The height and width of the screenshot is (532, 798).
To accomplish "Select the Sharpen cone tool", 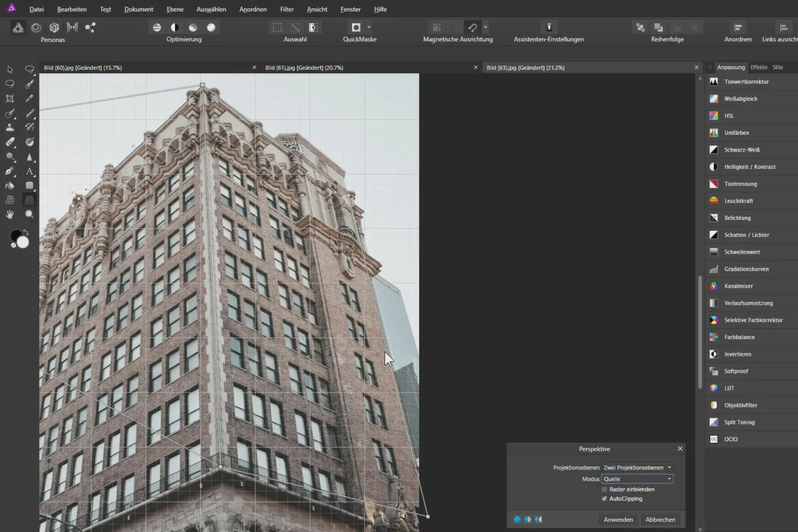I will [x=29, y=157].
